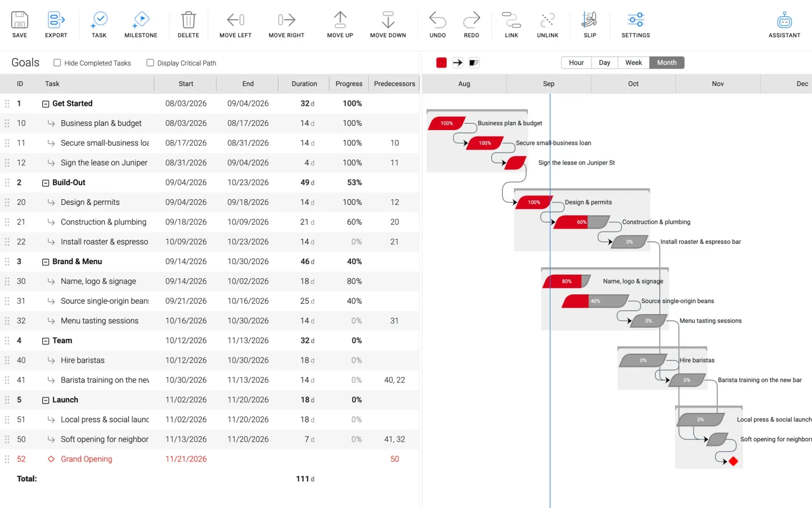Indent task with Move Right icon
812x508 pixels.
(287, 20)
